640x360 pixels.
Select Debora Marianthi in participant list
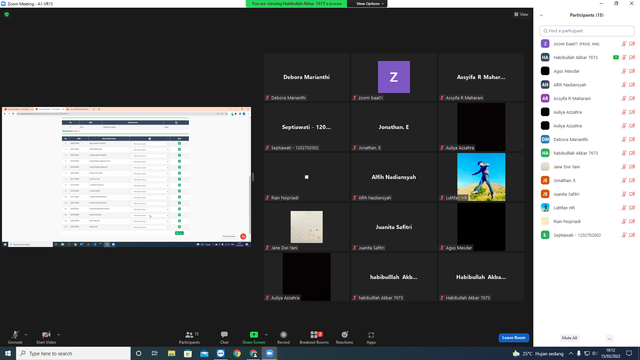point(587,139)
